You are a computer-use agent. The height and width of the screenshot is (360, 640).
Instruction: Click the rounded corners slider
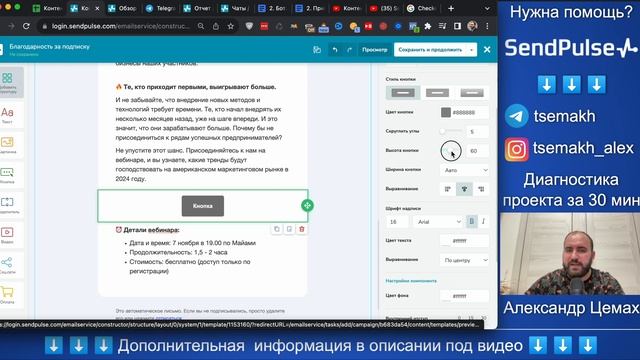click(452, 131)
